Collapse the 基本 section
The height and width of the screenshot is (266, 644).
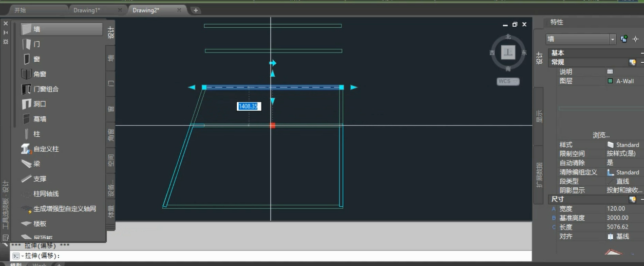642,53
